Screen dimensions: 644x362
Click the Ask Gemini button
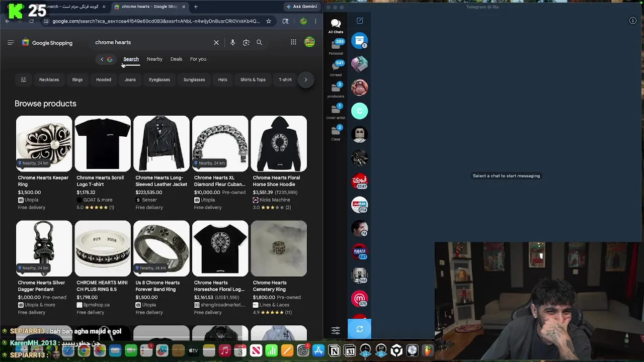coord(301,7)
